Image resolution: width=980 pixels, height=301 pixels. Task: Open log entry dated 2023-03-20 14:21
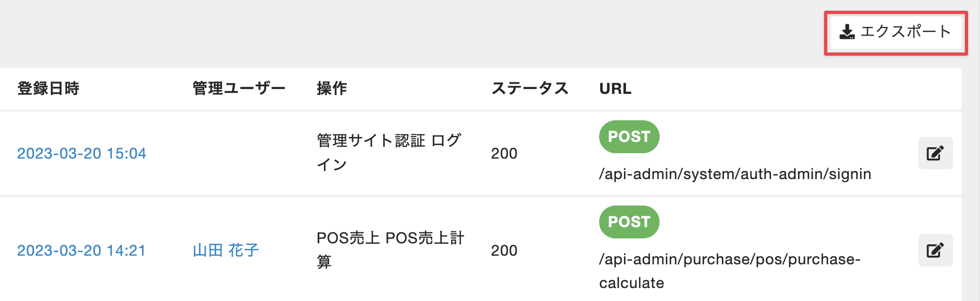(x=82, y=250)
